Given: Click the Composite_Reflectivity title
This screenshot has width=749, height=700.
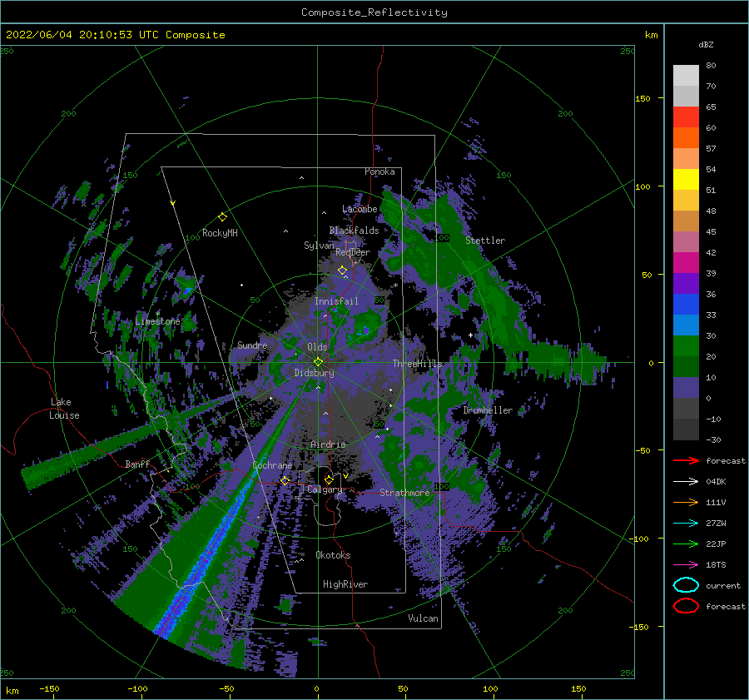Looking at the screenshot, I should (x=374, y=12).
